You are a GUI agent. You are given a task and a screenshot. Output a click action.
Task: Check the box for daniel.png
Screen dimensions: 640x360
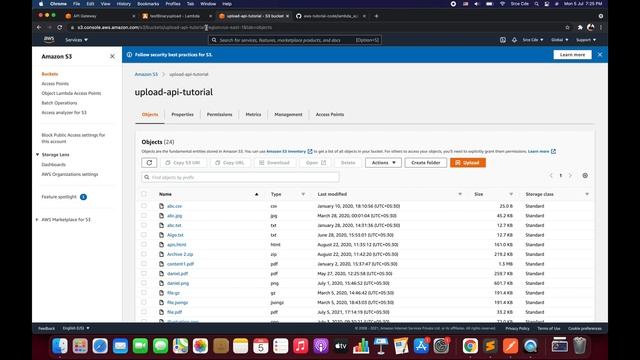tap(144, 283)
